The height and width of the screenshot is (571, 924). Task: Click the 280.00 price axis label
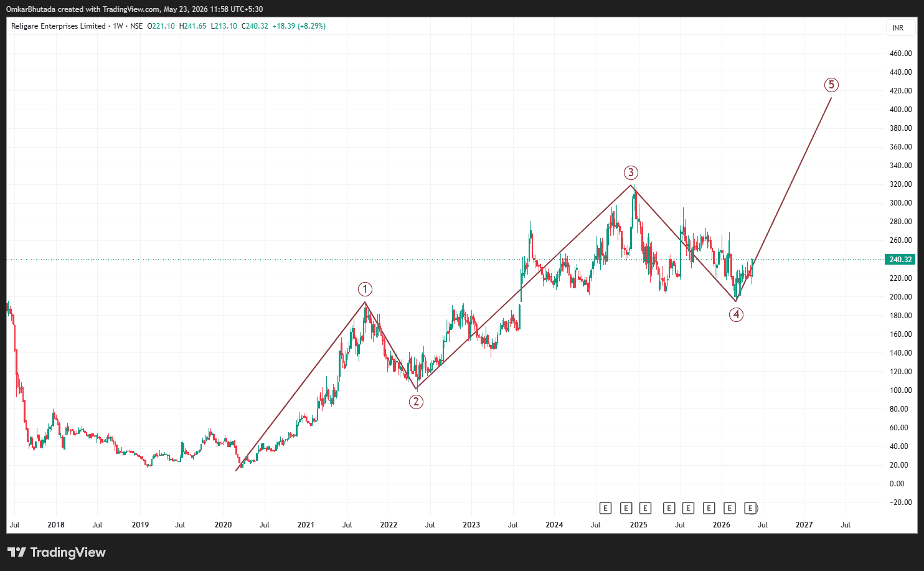pyautogui.click(x=900, y=222)
